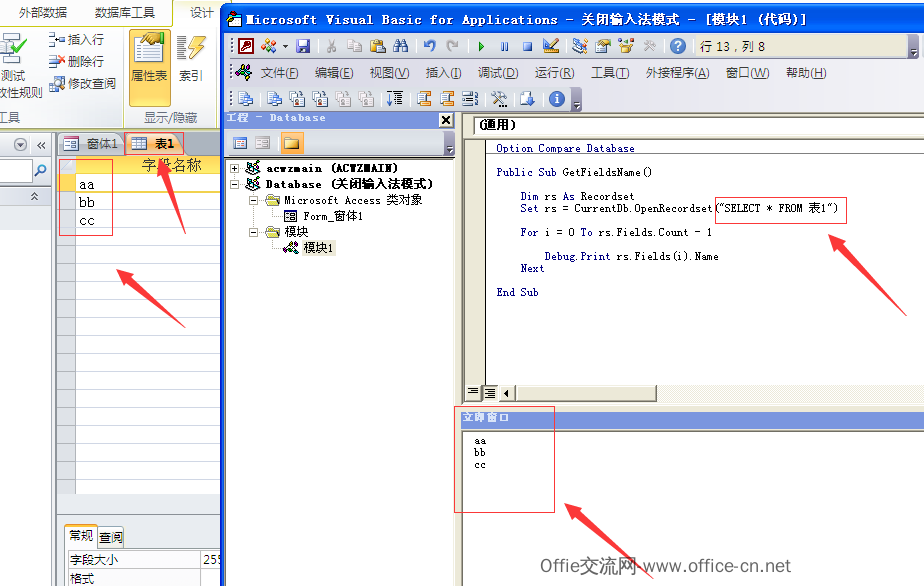The width and height of the screenshot is (924, 586).
Task: Click the Insert Module icon in VBA toolbar
Action: tap(269, 46)
